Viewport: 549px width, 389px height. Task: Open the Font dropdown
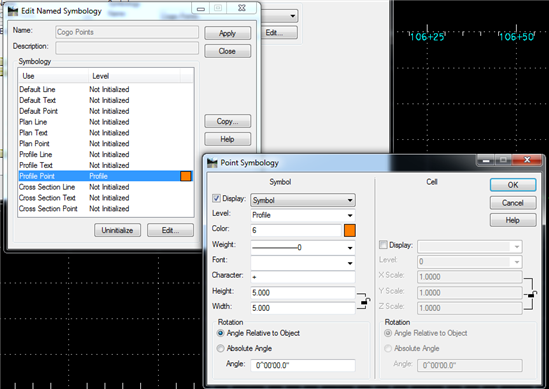[303, 263]
